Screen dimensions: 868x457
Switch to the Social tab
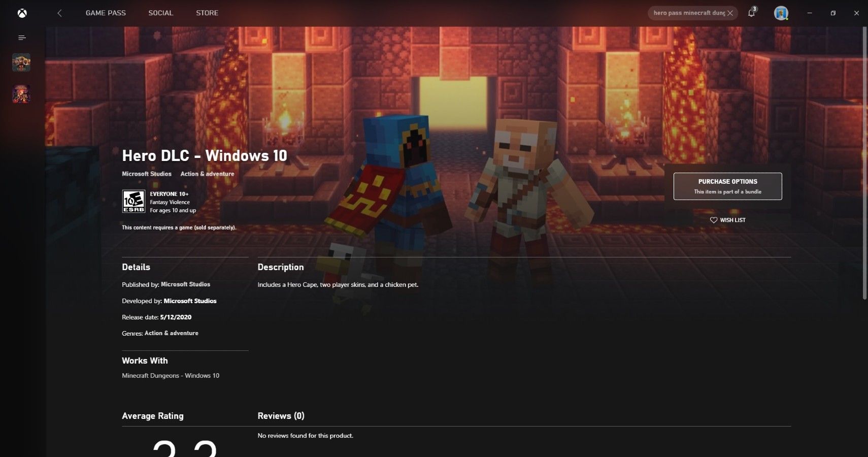tap(160, 13)
